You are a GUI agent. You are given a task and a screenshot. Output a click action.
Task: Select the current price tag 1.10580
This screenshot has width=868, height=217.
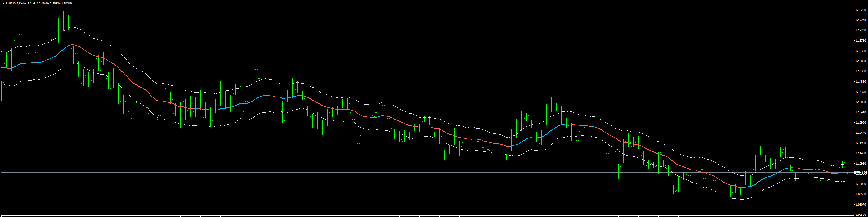coord(861,173)
